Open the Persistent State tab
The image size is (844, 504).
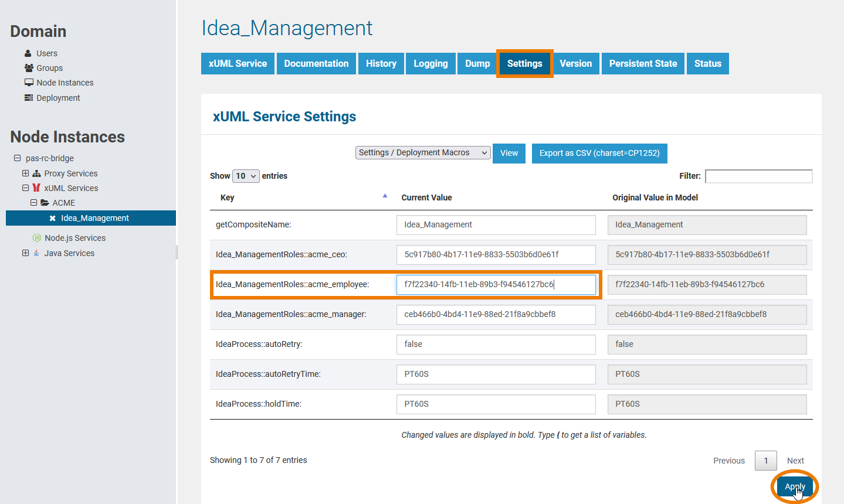643,63
